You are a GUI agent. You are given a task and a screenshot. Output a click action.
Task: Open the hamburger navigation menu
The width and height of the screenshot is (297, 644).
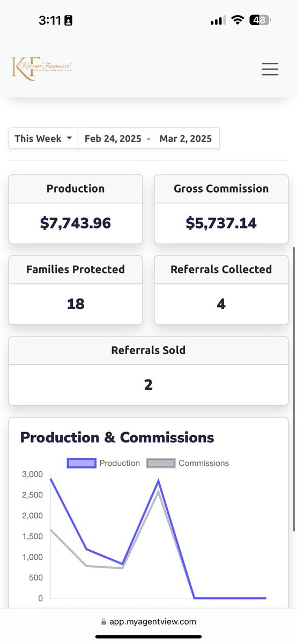270,69
